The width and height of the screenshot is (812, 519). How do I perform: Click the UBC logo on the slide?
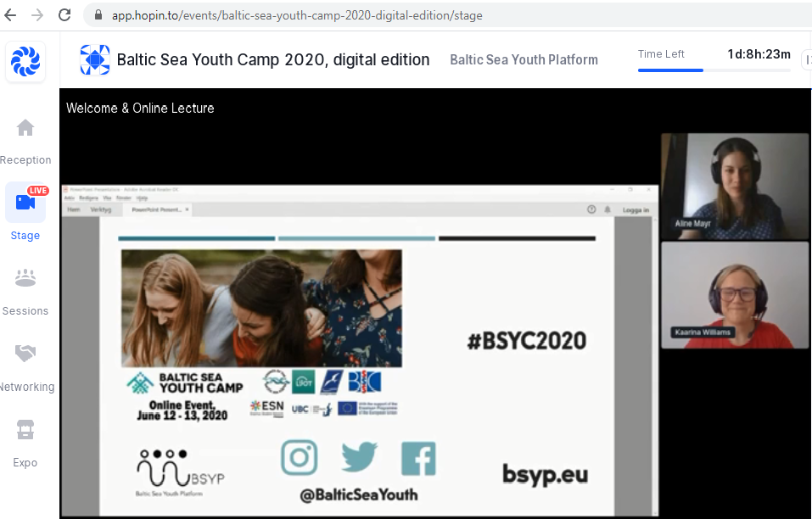point(311,410)
